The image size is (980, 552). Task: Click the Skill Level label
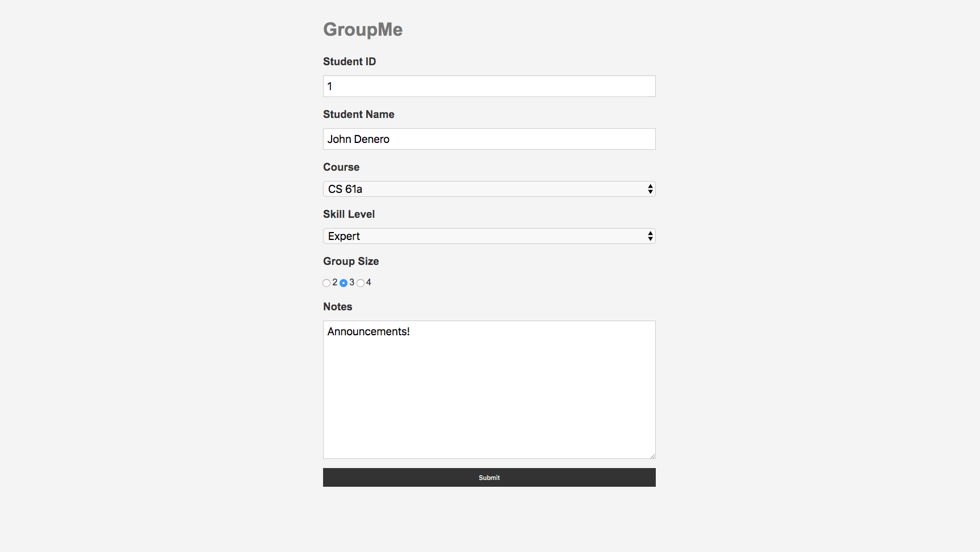349,214
